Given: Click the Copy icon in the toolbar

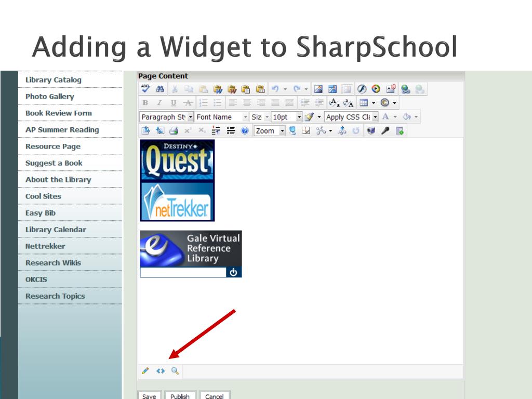Looking at the screenshot, I should pos(189,89).
